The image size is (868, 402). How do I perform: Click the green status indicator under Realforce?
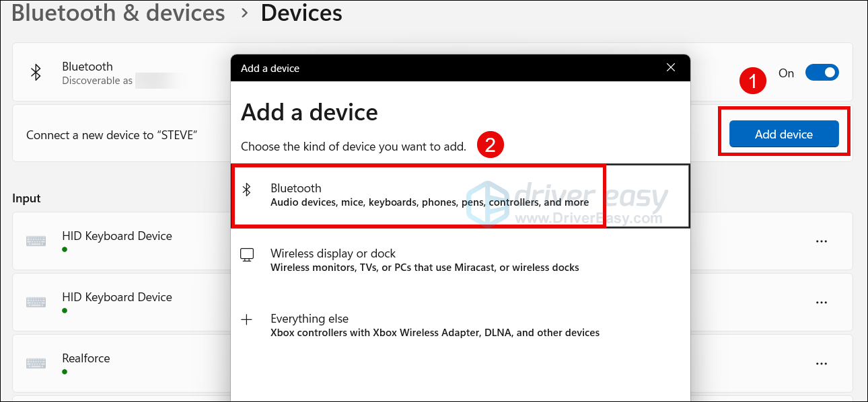(x=65, y=373)
